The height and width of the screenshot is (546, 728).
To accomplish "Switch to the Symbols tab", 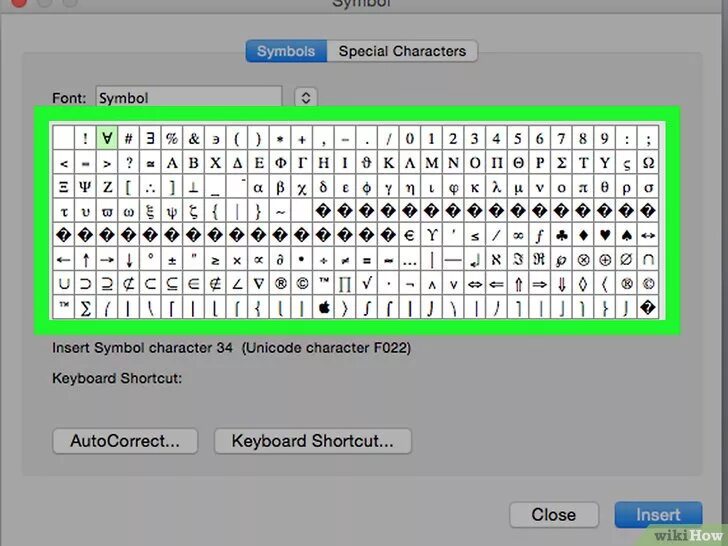I will tap(286, 51).
